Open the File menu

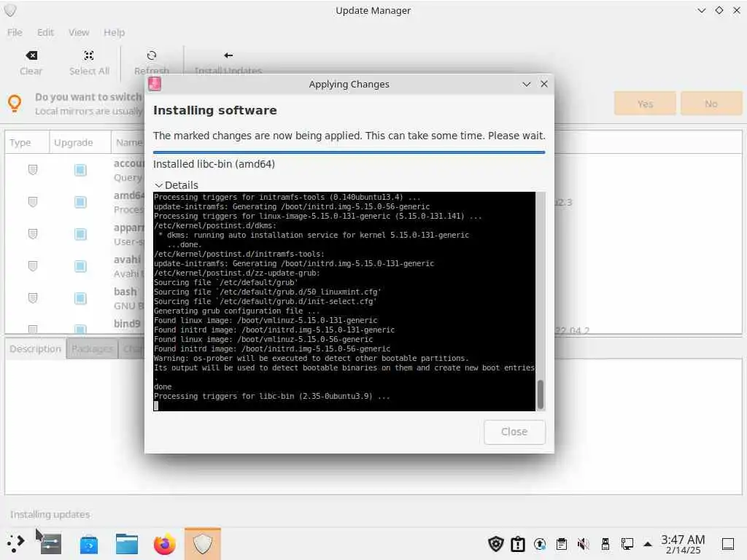click(15, 32)
